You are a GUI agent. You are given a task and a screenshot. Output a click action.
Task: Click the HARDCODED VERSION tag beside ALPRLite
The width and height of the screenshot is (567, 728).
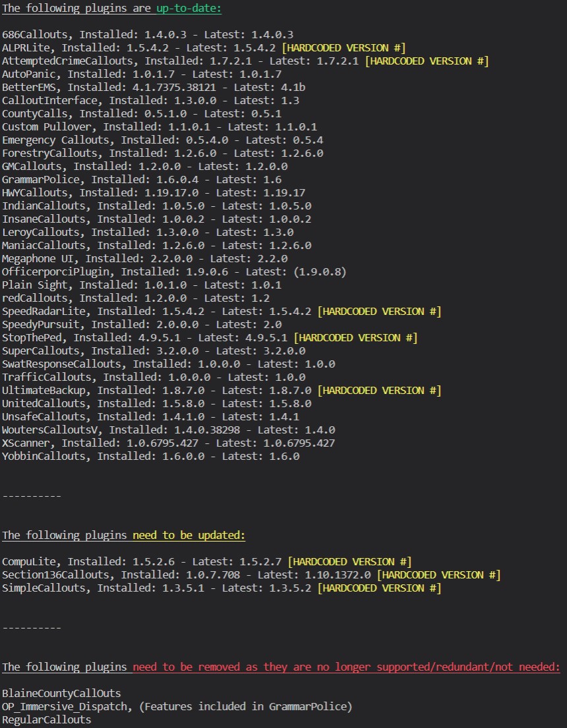tap(343, 47)
